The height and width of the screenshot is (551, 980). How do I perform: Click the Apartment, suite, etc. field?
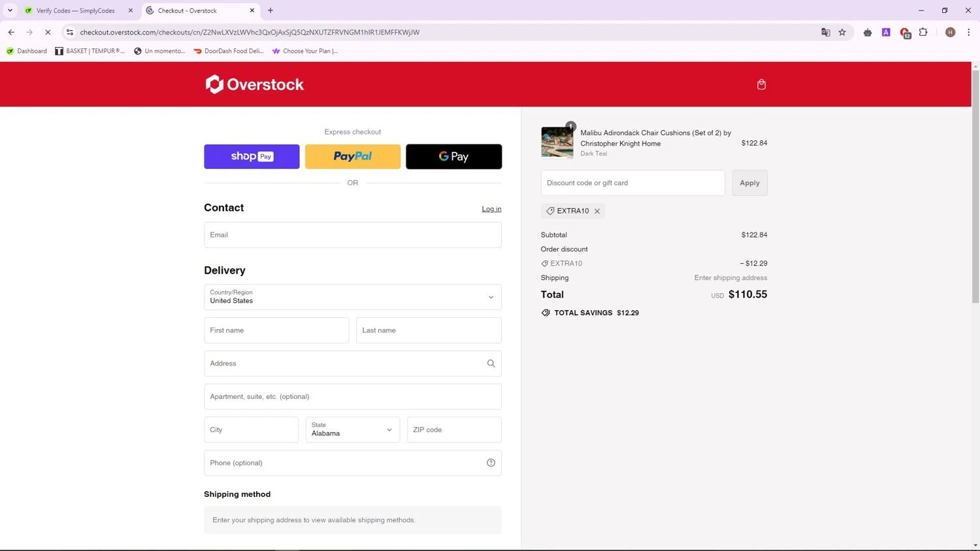click(353, 397)
